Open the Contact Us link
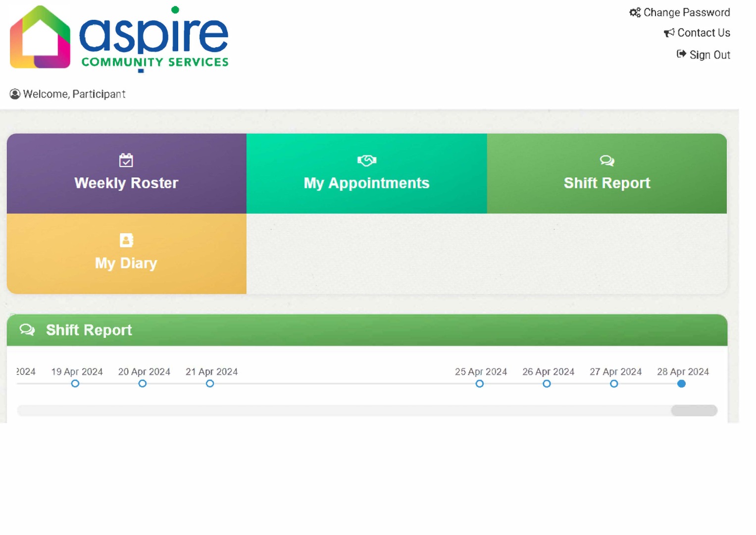The height and width of the screenshot is (535, 756). tap(704, 33)
